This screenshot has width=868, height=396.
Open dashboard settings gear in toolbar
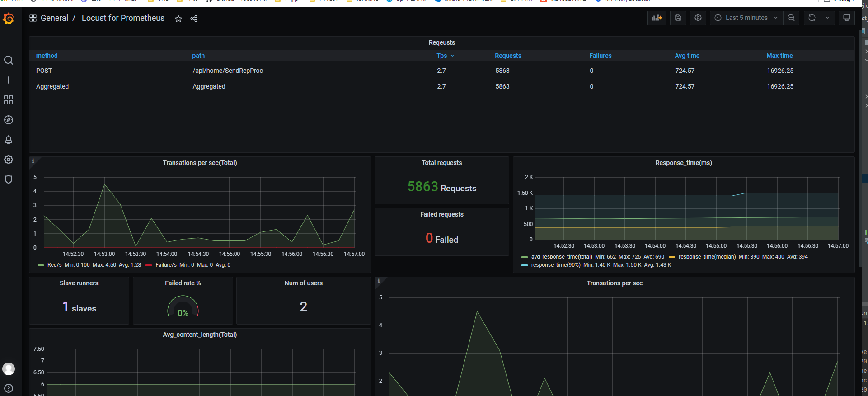(x=698, y=18)
